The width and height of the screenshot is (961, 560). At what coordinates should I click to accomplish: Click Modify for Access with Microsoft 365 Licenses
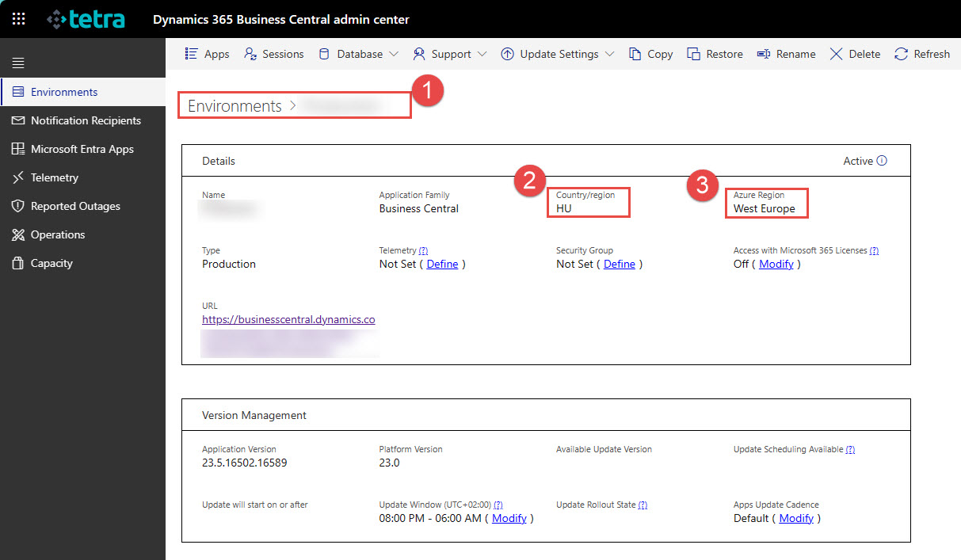click(x=776, y=264)
